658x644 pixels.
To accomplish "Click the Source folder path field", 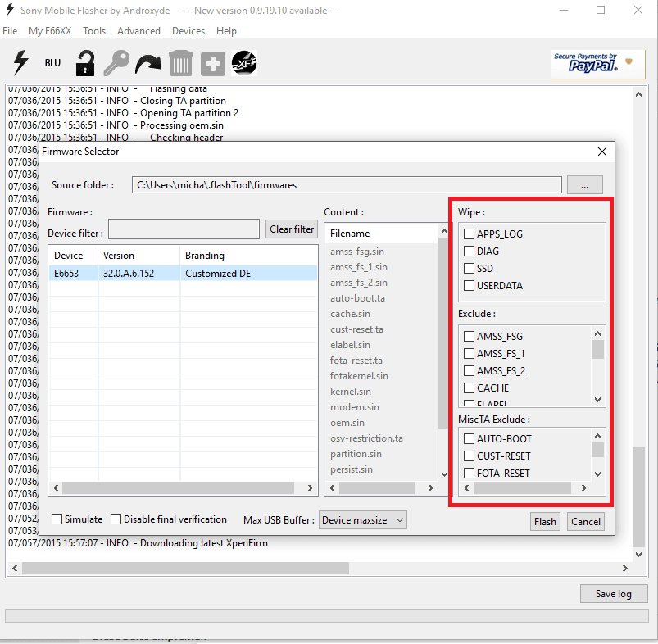I will 347,185.
